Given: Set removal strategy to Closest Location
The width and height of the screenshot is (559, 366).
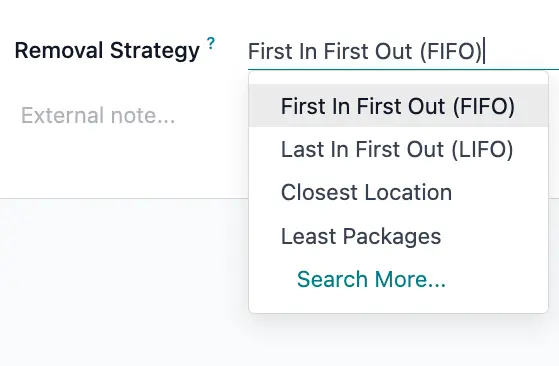Looking at the screenshot, I should (x=398, y=192).
